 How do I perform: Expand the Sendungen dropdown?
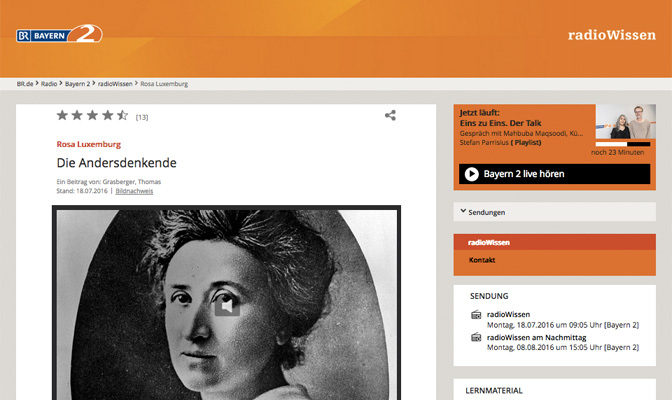click(555, 212)
